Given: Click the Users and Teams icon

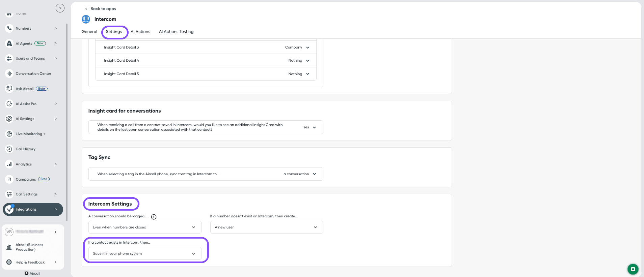Looking at the screenshot, I should [x=9, y=58].
